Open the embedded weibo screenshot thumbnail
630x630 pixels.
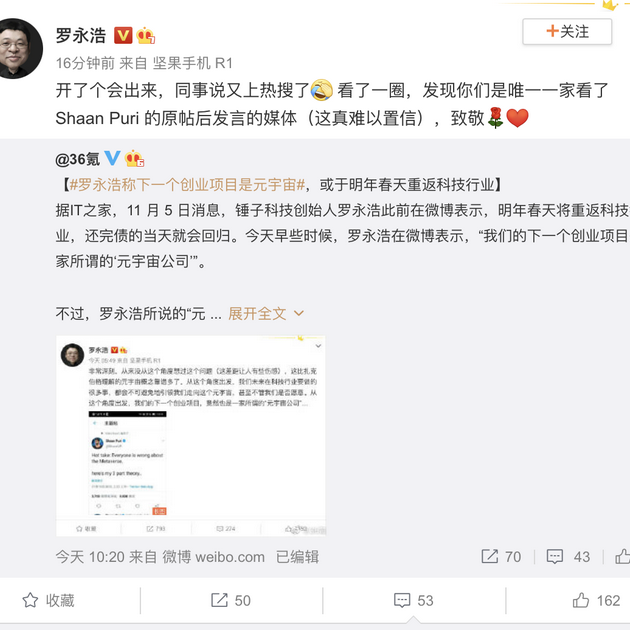point(191,436)
